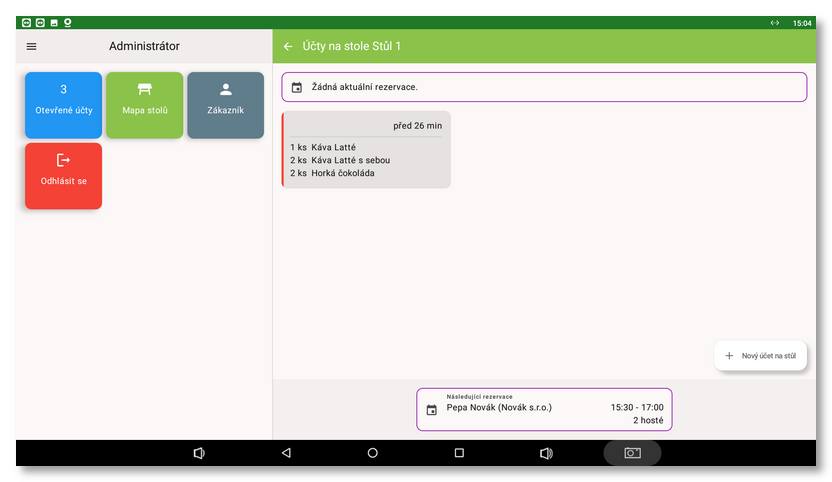Tap the Android back navigation button
Viewport: 832px width, 482px height.
point(286,453)
